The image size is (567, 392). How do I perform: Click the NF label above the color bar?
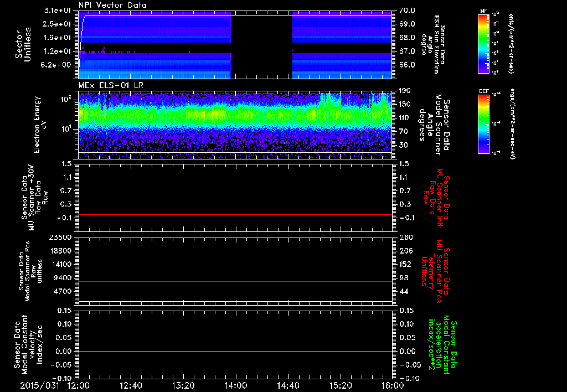click(x=483, y=11)
